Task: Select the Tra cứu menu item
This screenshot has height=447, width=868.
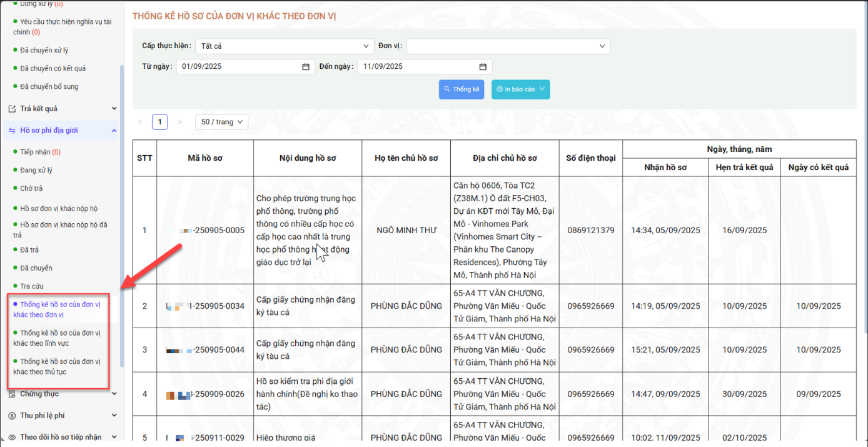Action: 32,286
